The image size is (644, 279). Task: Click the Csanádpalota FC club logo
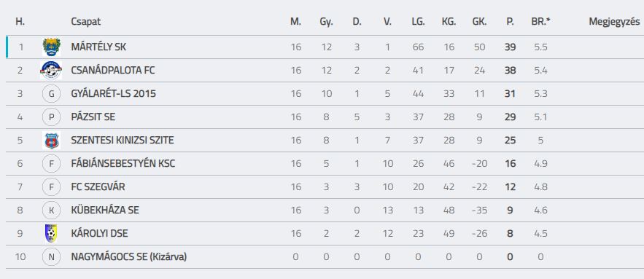51,71
